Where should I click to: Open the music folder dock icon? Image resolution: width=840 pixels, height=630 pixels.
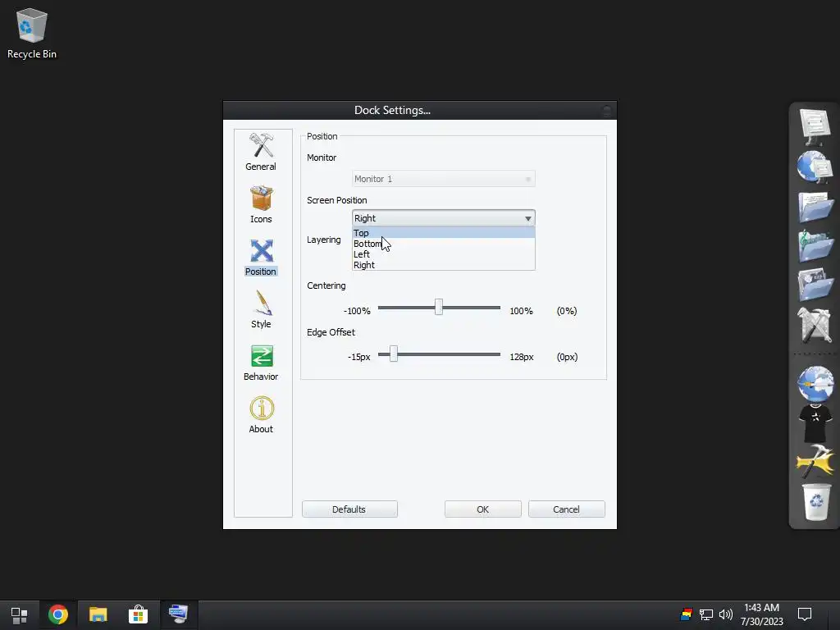coord(815,246)
